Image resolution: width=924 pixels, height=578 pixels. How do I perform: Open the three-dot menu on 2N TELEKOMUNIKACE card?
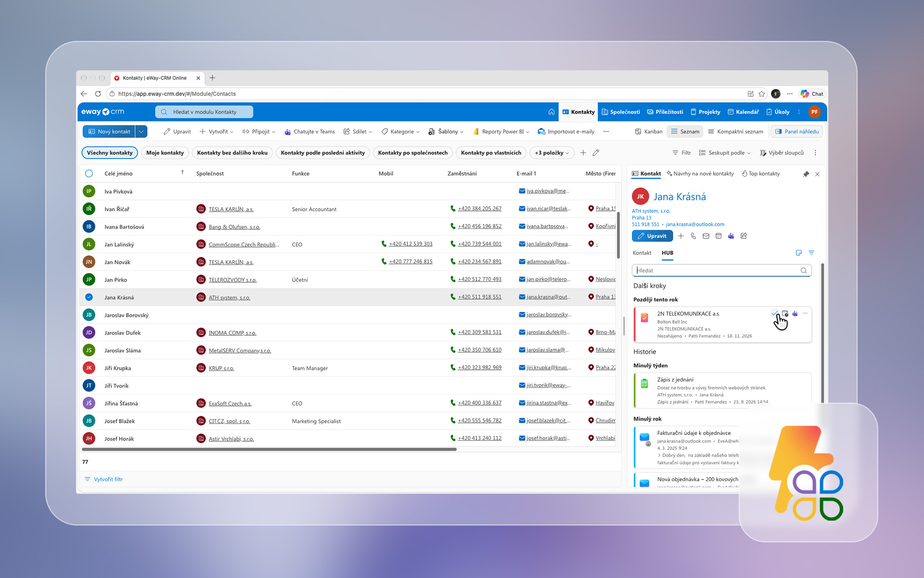[805, 314]
